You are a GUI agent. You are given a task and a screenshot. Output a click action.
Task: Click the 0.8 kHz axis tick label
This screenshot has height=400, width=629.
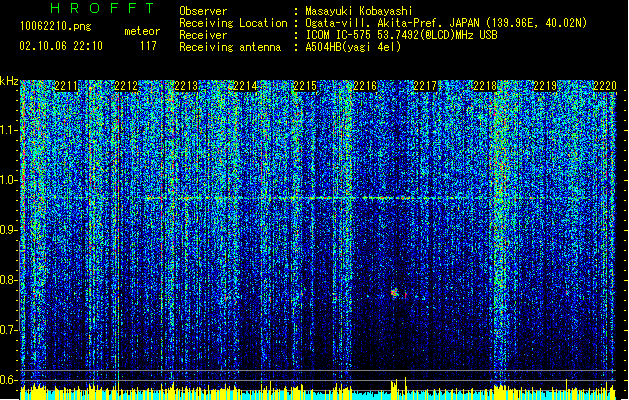pos(8,280)
